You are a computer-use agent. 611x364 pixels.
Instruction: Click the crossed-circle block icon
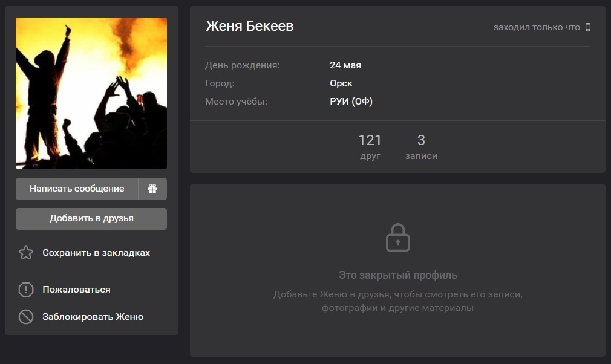tap(26, 317)
